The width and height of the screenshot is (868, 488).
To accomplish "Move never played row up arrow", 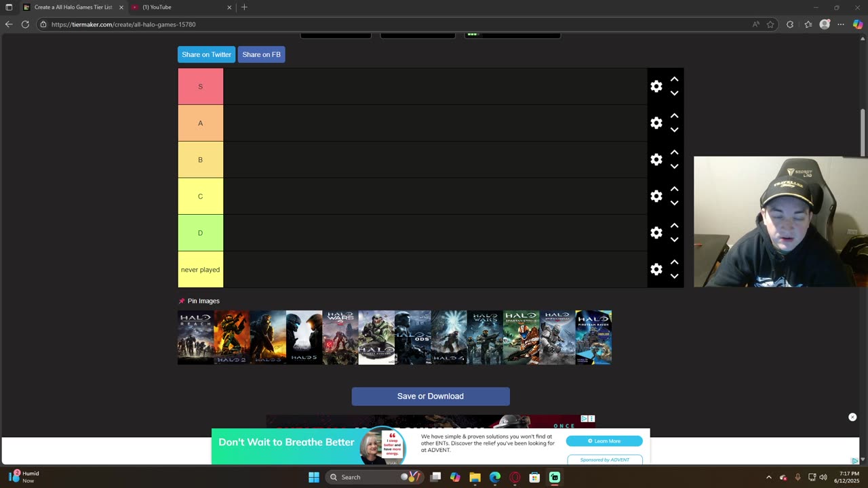I will click(x=674, y=262).
